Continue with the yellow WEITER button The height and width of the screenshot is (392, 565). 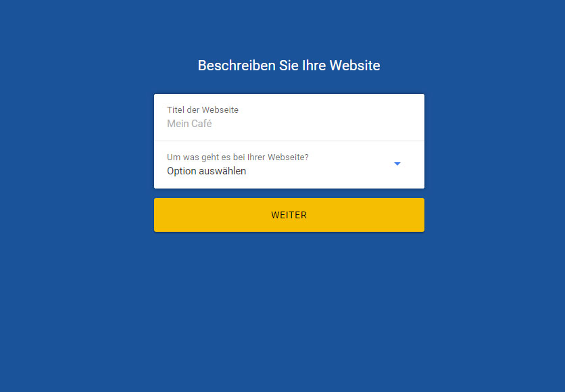coord(289,215)
